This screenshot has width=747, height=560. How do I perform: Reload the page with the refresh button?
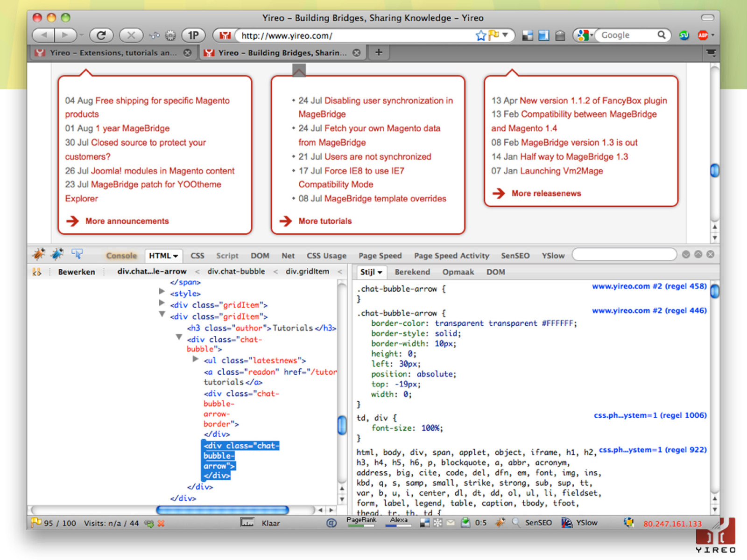[101, 35]
